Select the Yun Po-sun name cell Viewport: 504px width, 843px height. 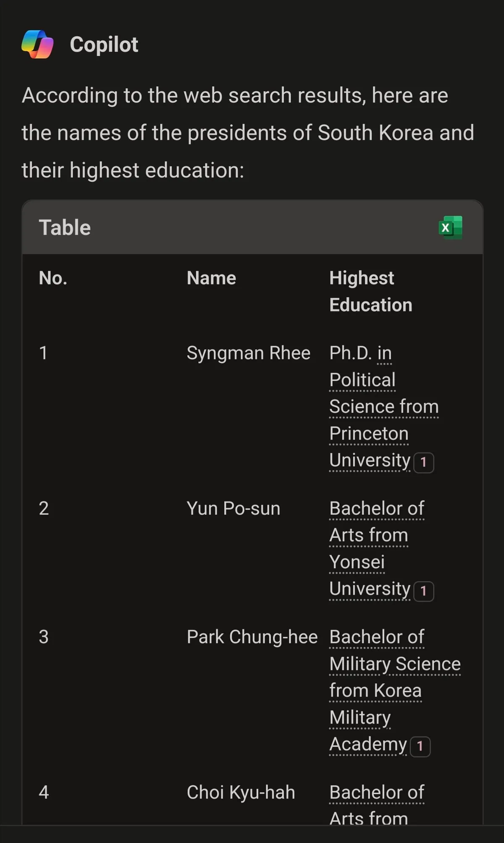(x=233, y=508)
